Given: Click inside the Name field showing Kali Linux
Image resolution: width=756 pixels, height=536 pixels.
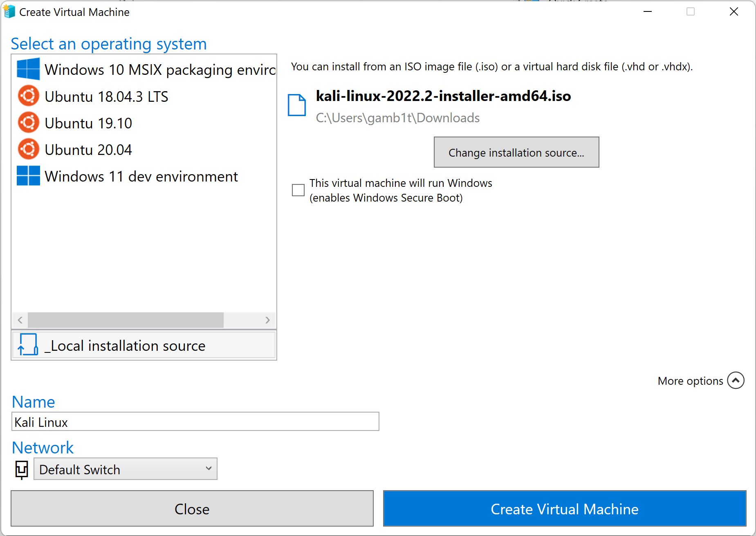Looking at the screenshot, I should [x=195, y=421].
